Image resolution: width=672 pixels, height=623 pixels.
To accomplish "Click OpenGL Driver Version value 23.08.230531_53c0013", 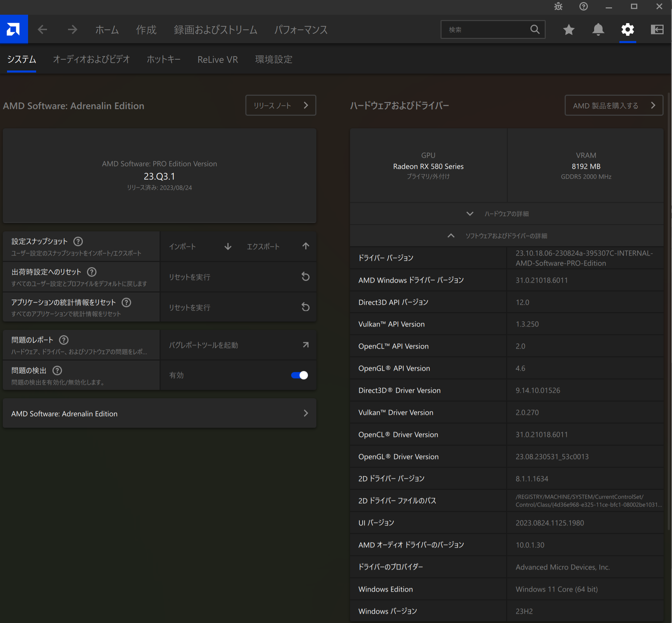I will (552, 456).
